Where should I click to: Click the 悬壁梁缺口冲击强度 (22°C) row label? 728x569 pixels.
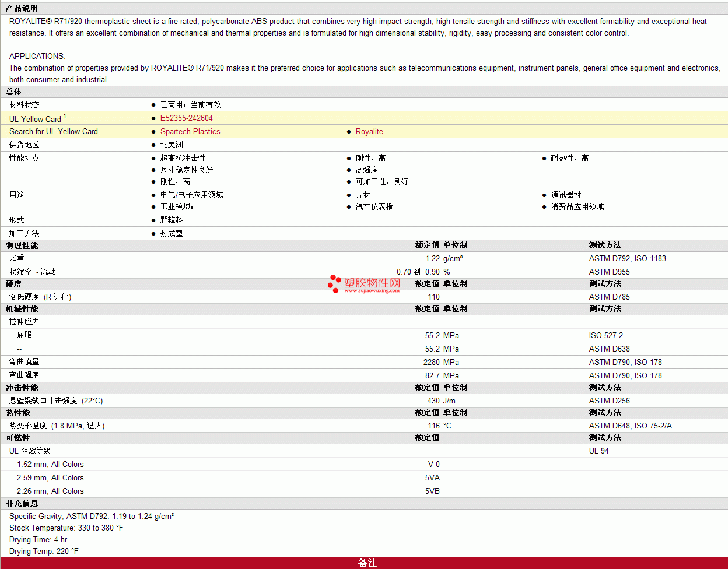coord(56,401)
